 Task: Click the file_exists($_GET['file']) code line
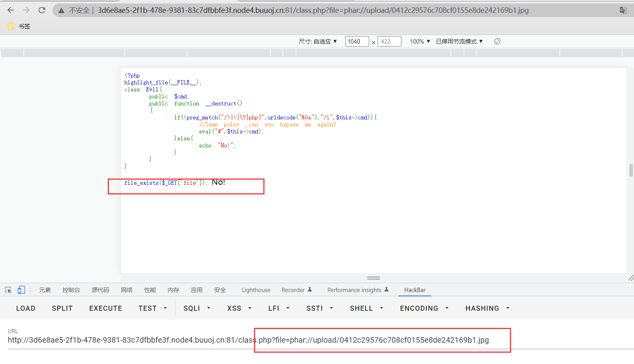[x=166, y=183]
